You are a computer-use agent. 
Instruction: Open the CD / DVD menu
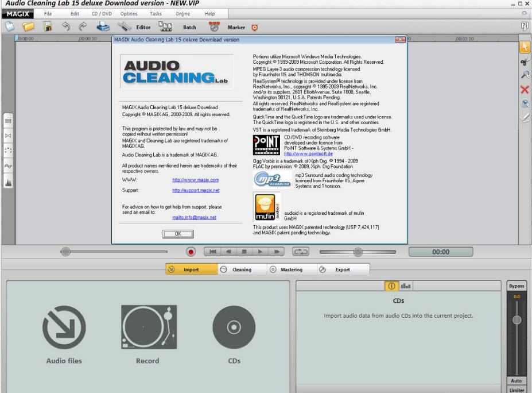click(102, 14)
